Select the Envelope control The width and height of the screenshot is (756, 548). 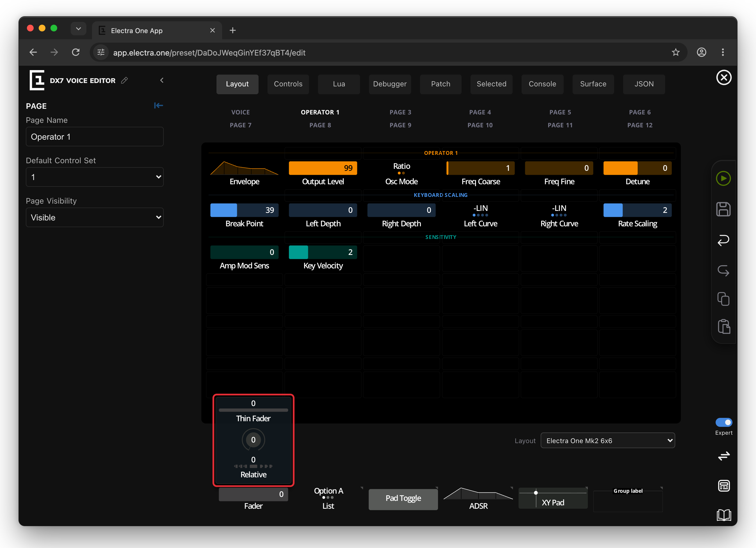[244, 174]
